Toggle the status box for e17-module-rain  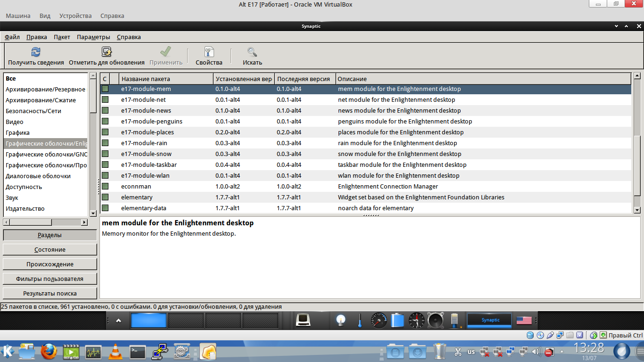105,143
